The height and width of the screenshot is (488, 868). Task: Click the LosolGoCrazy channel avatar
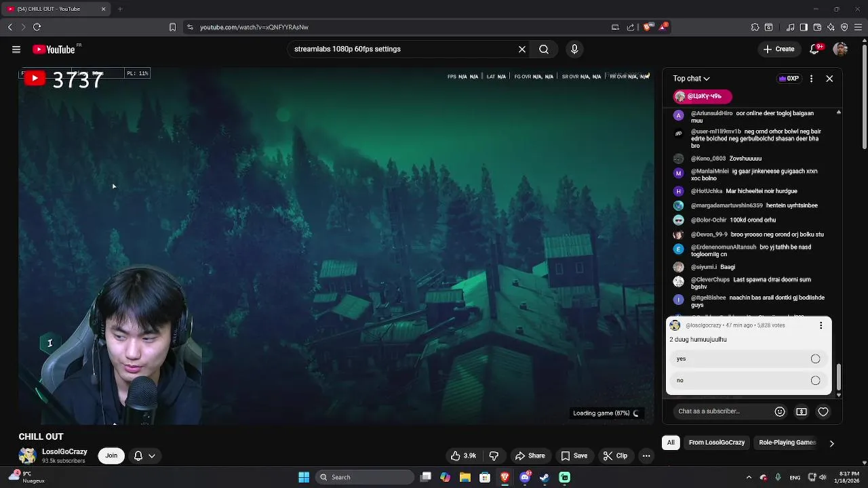[28, 455]
